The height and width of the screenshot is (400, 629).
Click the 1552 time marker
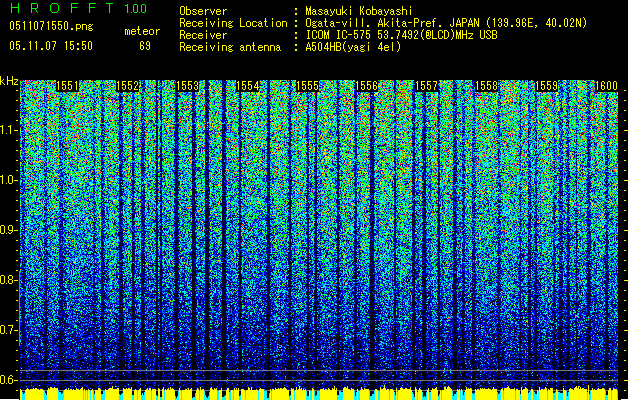point(127,86)
